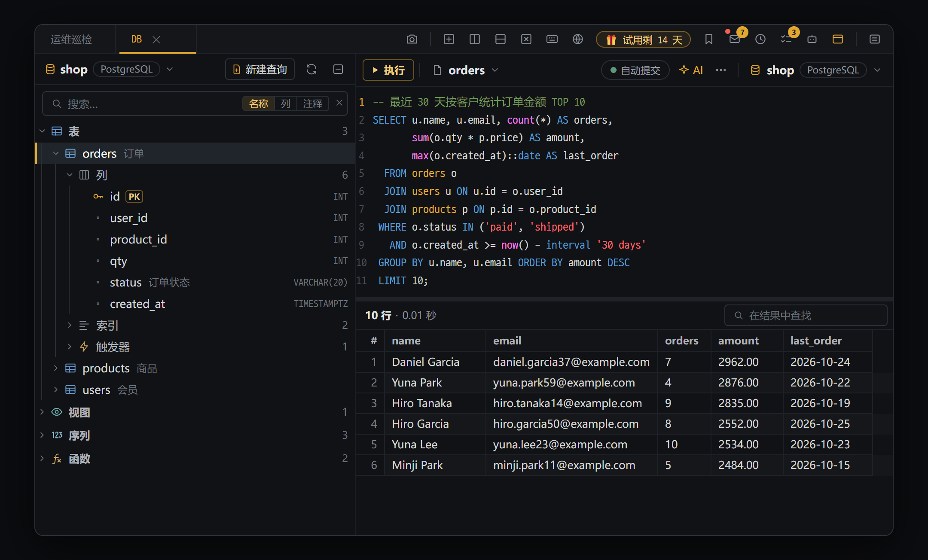Click the 新建查询 new query button
The image size is (928, 560).
click(x=260, y=69)
